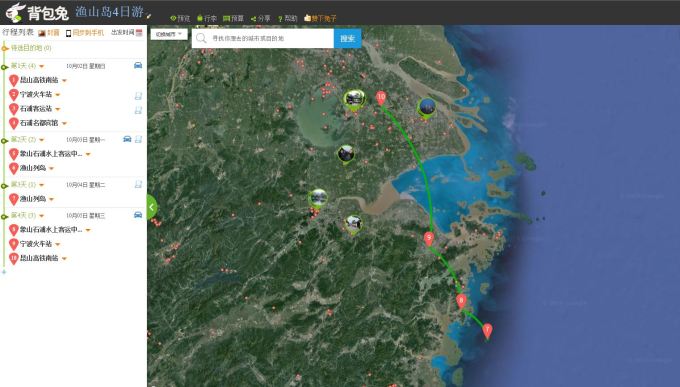
Task: Open the 切换城市 city switch dropdown
Action: 169,34
